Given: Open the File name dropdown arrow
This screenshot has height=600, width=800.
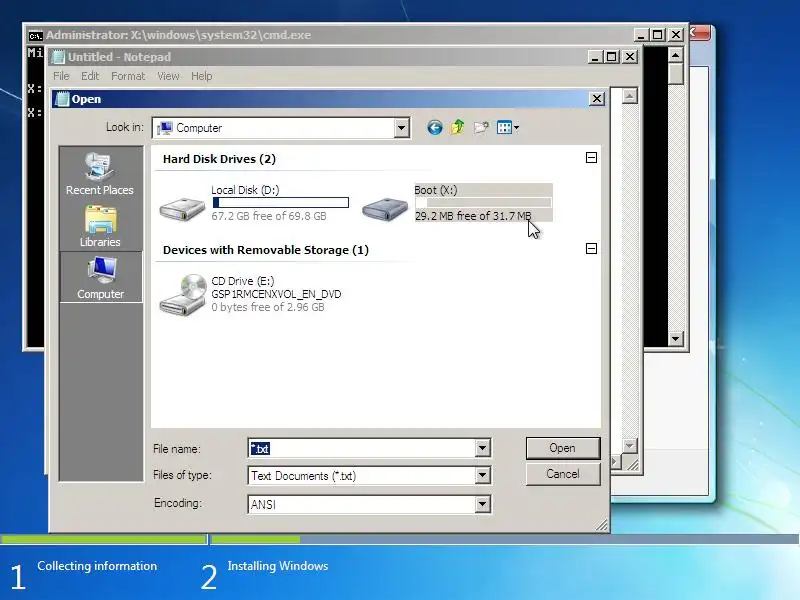Looking at the screenshot, I should coord(482,448).
